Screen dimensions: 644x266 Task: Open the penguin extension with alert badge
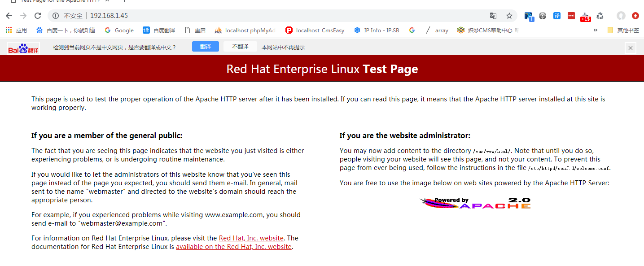529,16
